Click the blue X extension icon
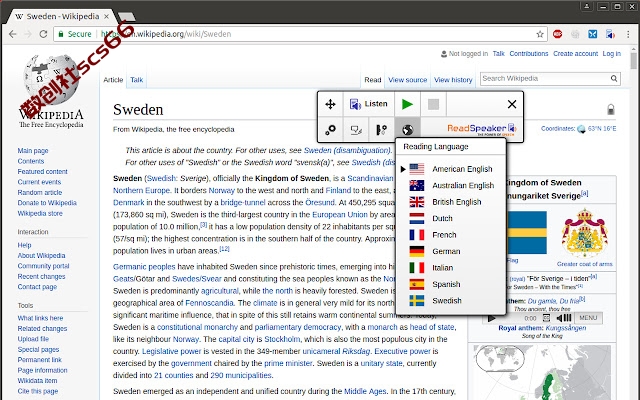The height and width of the screenshot is (400, 640). tap(593, 34)
